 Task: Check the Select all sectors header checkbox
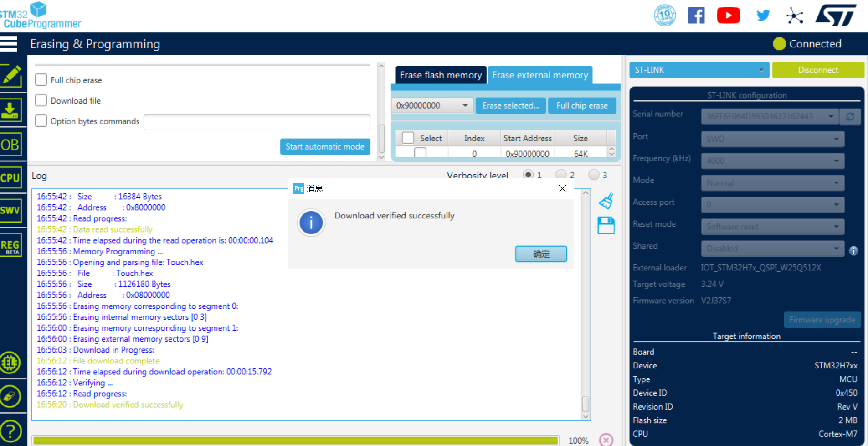408,138
